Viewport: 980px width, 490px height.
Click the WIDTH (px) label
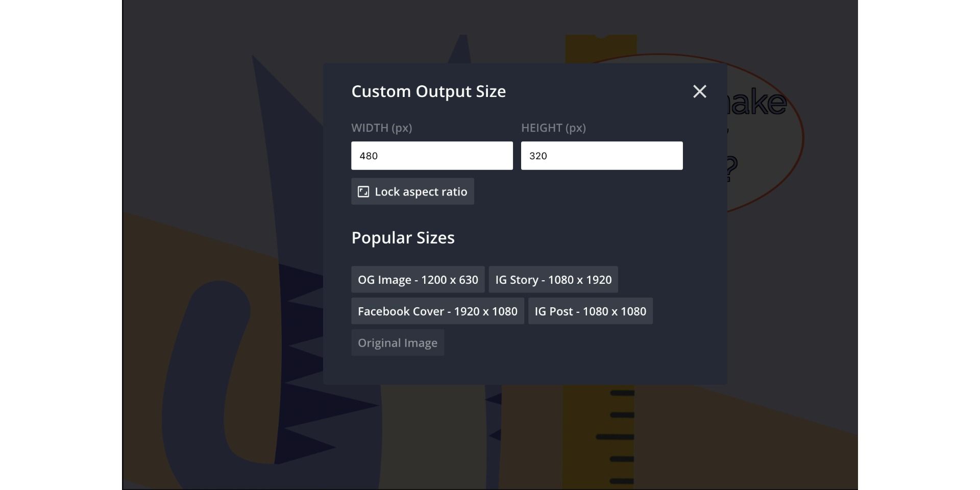coord(381,128)
